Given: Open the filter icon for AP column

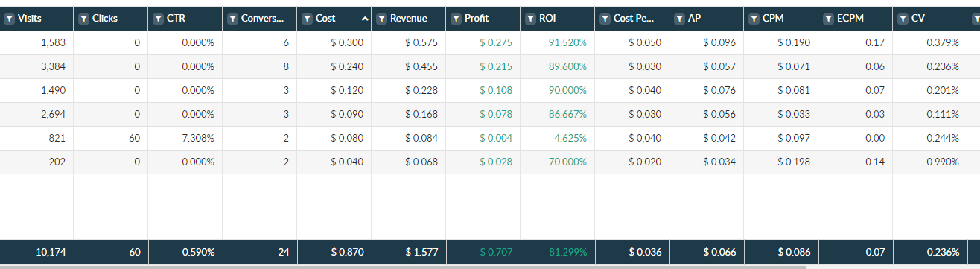Looking at the screenshot, I should (x=679, y=19).
